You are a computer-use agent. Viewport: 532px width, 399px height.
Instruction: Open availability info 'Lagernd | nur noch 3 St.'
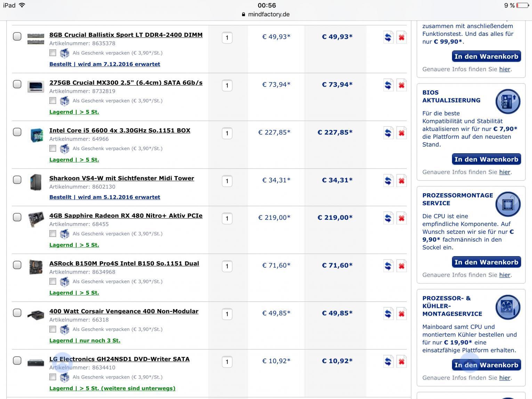85,341
